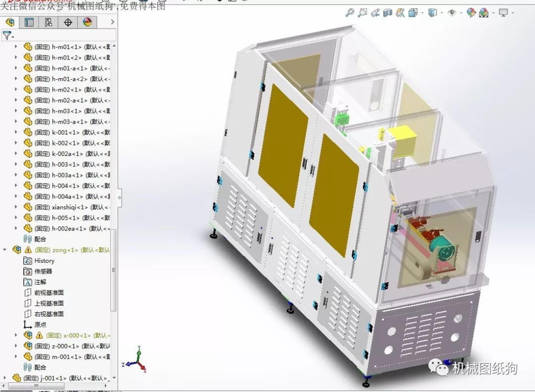This screenshot has width=535, height=392.
Task: Click the Apply Scene icon
Action: [x=484, y=13]
